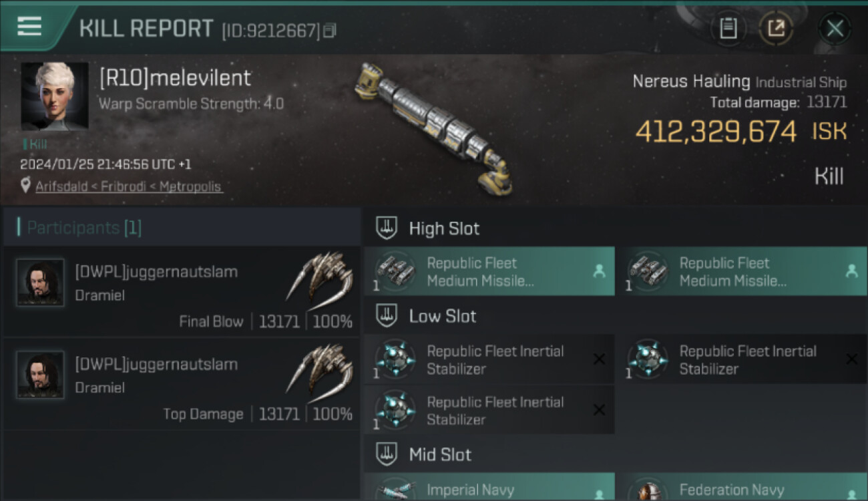Select the Imperial Navy mid slot item

[489, 490]
